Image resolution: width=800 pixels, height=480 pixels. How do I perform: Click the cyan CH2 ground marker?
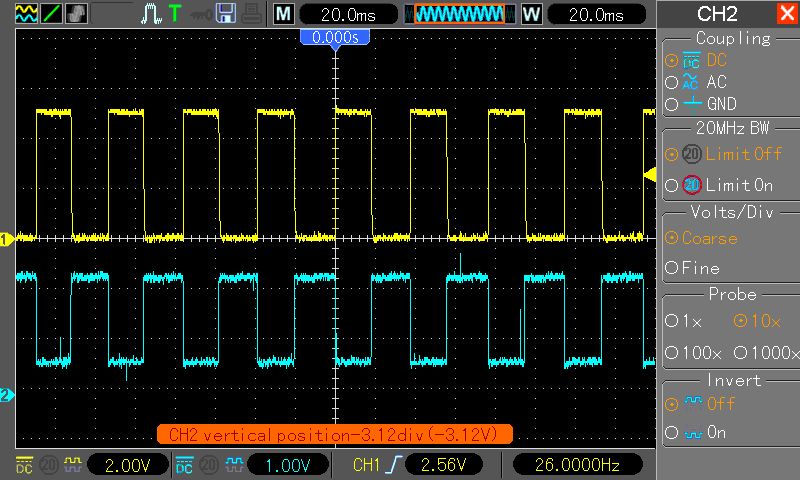[x=6, y=395]
